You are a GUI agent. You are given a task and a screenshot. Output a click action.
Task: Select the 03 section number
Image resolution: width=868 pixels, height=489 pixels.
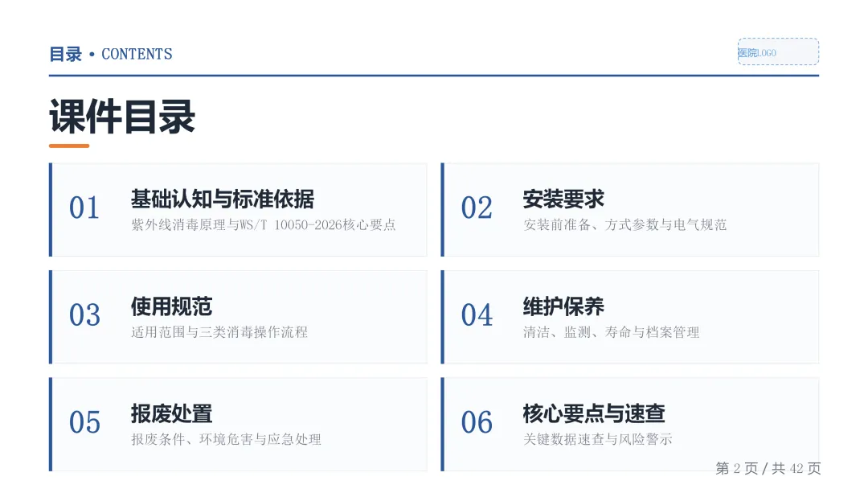coord(84,315)
